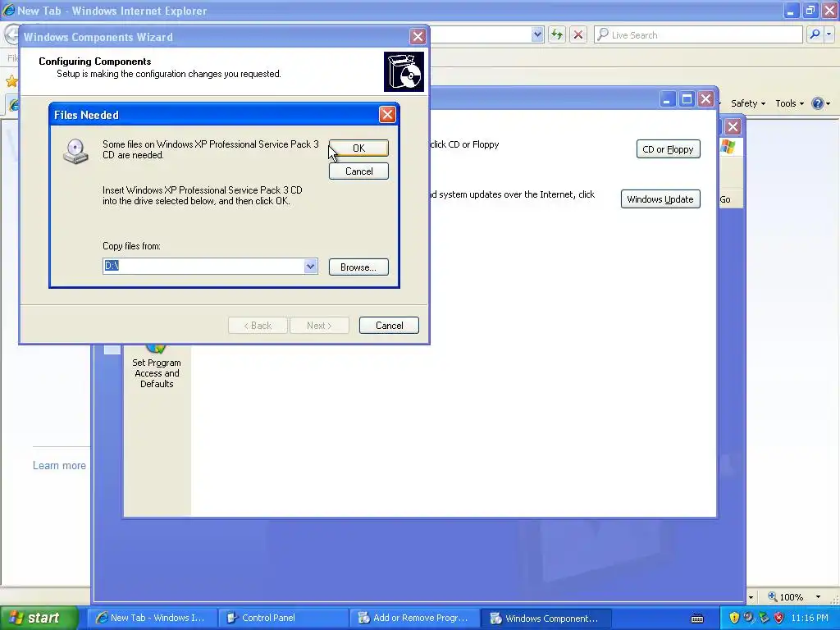Click the keyboard icon on taskbar
The image size is (840, 630).
point(697,619)
